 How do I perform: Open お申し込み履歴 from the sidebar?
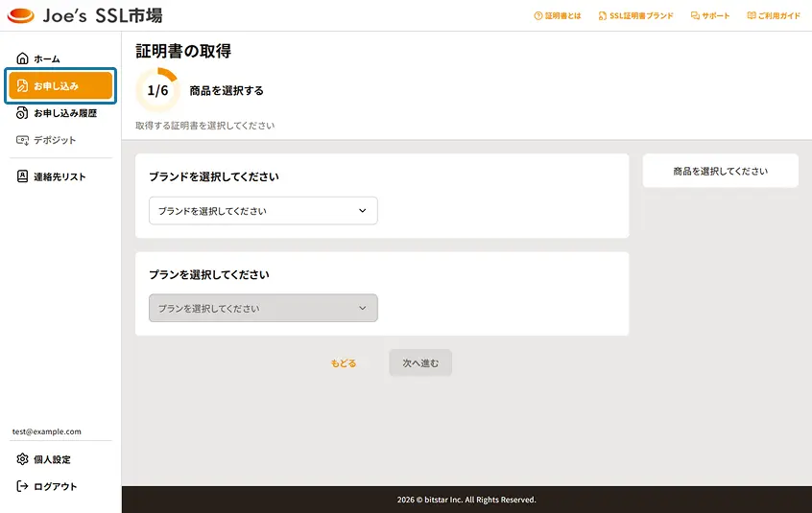(x=60, y=113)
